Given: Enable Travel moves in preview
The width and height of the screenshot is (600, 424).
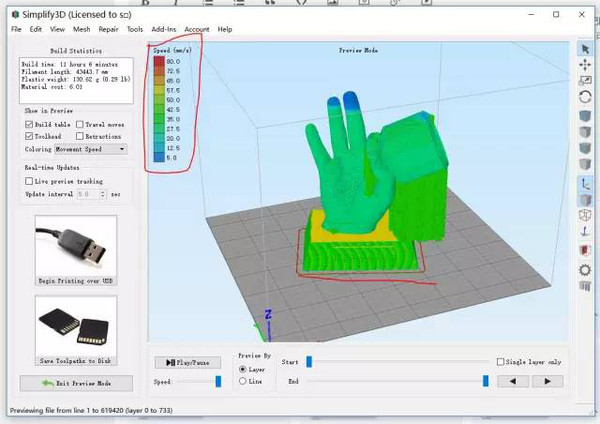Looking at the screenshot, I should tap(77, 124).
